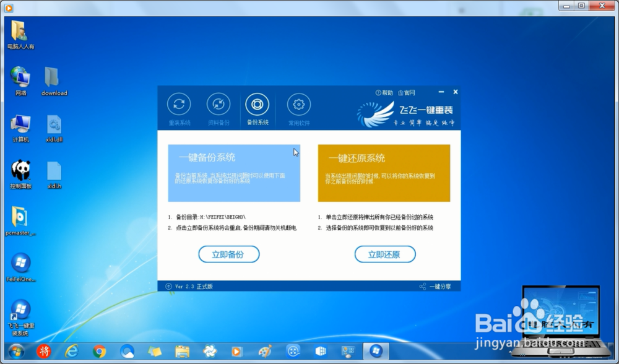The height and width of the screenshot is (364, 619).
Task: Open the control panel settings taskbar icon
Action: click(x=348, y=351)
